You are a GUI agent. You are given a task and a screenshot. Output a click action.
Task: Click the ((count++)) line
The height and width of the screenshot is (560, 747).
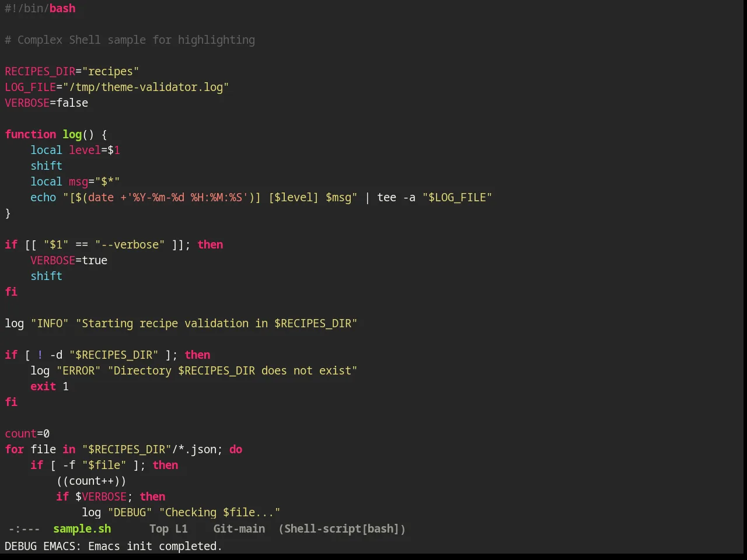tap(91, 481)
